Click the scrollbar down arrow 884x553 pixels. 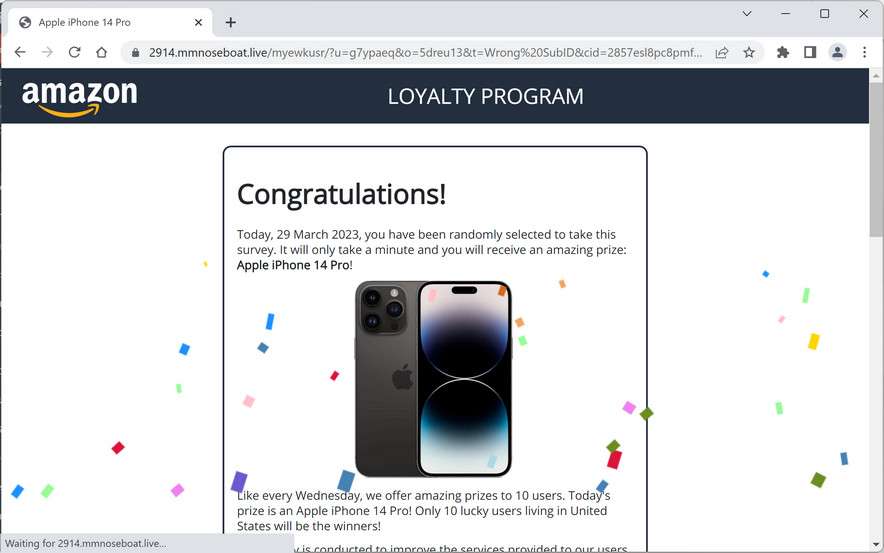876,545
